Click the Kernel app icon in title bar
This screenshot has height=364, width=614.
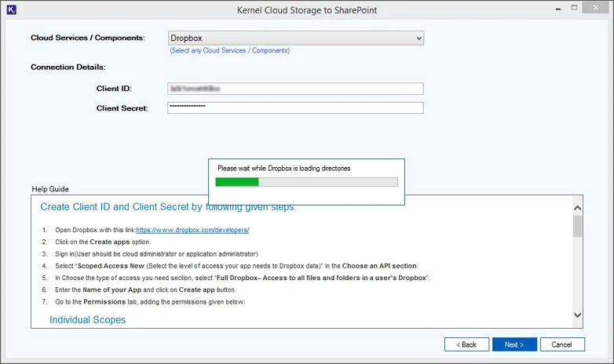point(11,9)
